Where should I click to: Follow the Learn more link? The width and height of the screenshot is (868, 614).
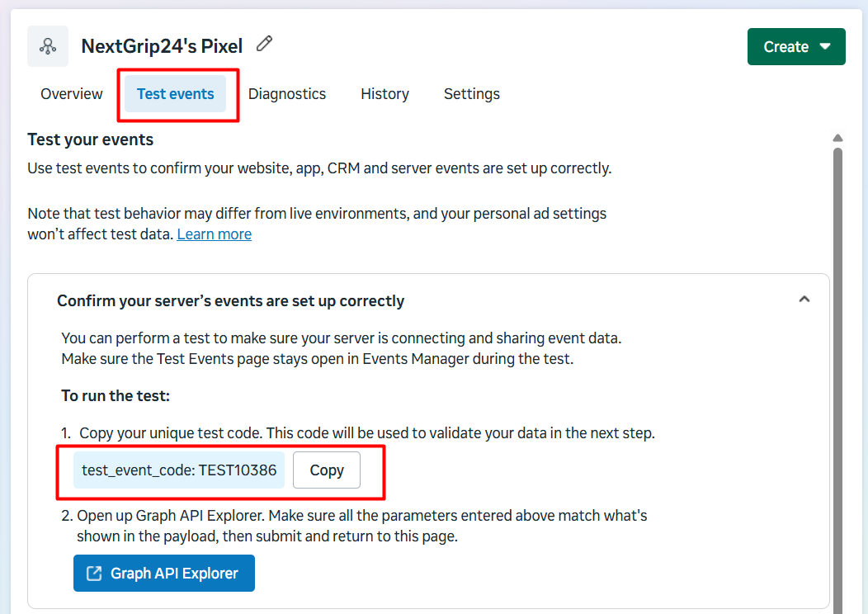click(x=215, y=234)
